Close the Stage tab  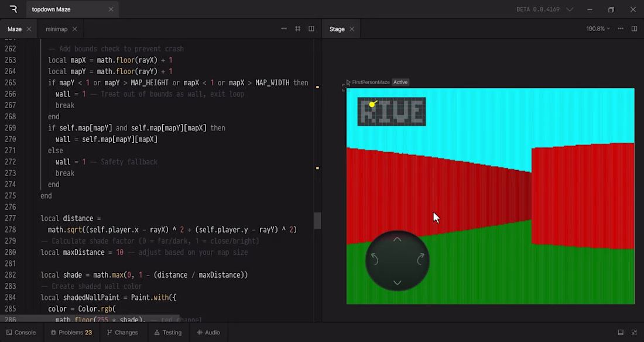[x=352, y=29]
